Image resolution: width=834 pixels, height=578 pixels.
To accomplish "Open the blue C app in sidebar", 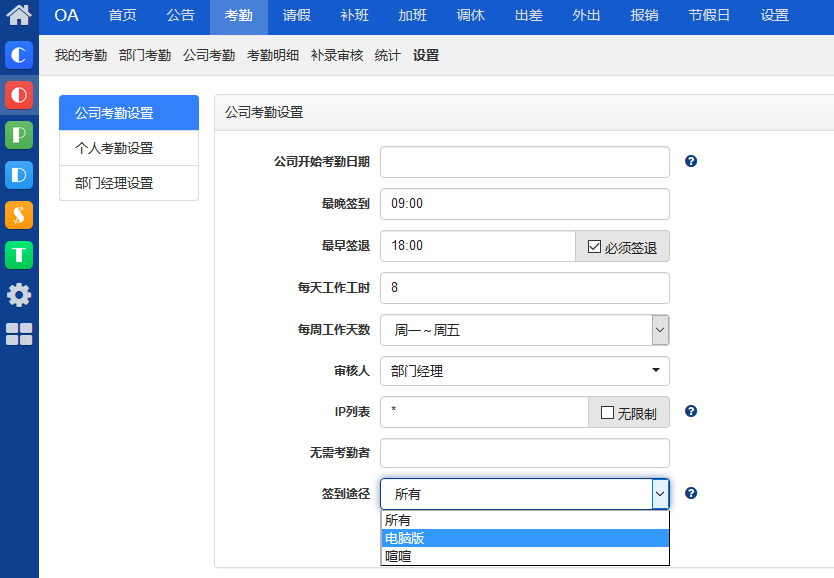I will point(19,55).
